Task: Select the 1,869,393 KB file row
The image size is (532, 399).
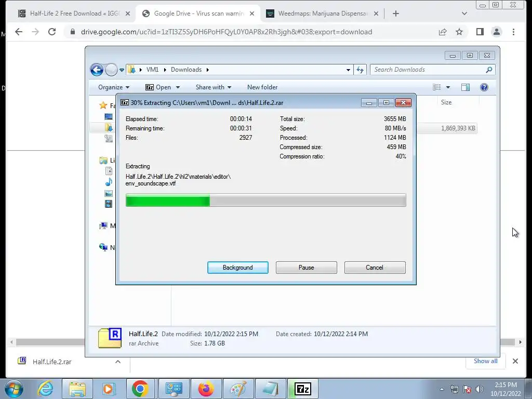Action: (x=447, y=128)
